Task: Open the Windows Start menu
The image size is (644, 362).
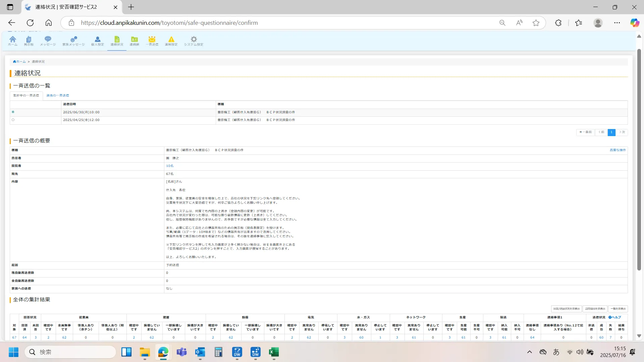Action: (x=13, y=352)
